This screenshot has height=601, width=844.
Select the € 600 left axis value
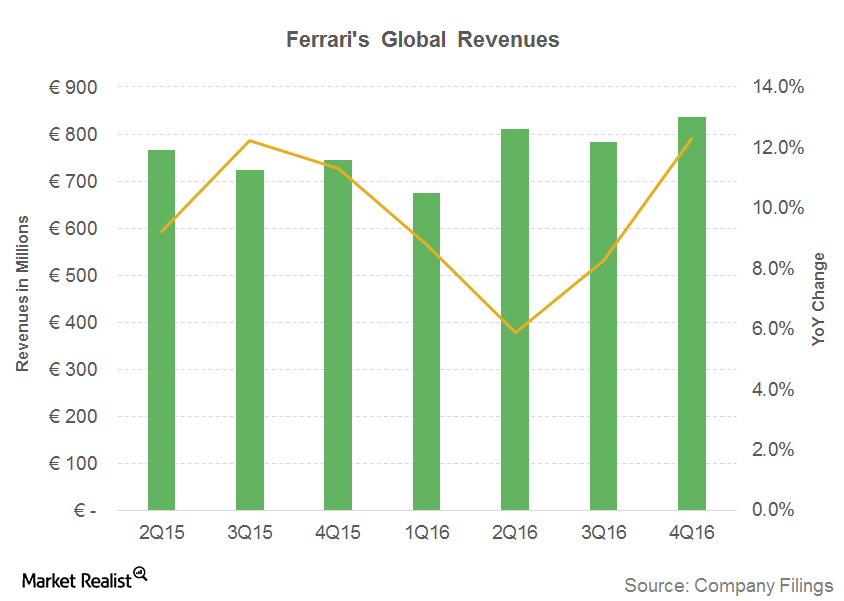click(x=73, y=228)
